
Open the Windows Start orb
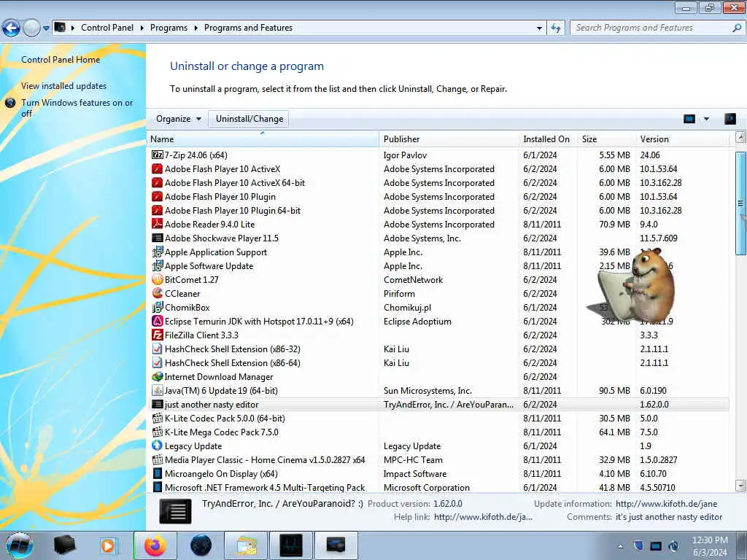20,545
